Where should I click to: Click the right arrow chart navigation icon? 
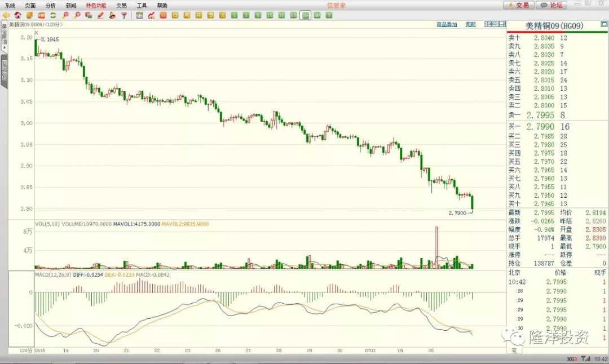pos(495,24)
